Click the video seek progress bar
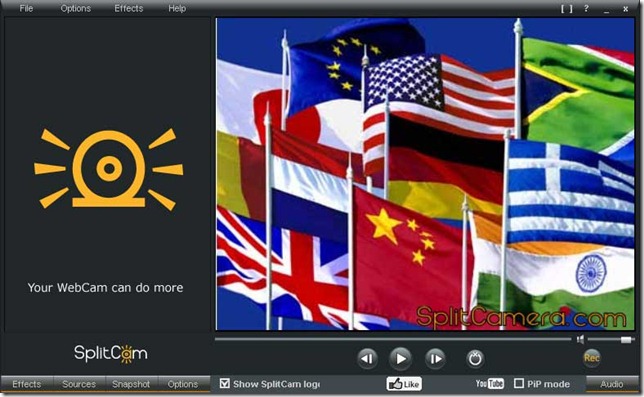Image resolution: width=644 pixels, height=397 pixels. pyautogui.click(x=393, y=339)
